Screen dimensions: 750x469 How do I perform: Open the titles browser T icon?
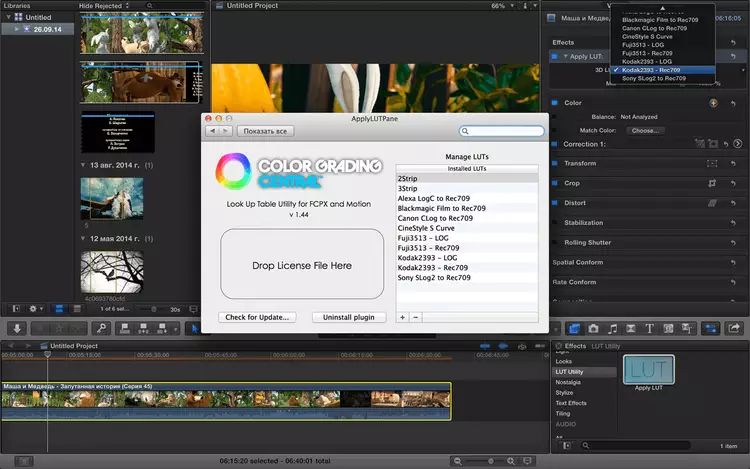pos(650,328)
